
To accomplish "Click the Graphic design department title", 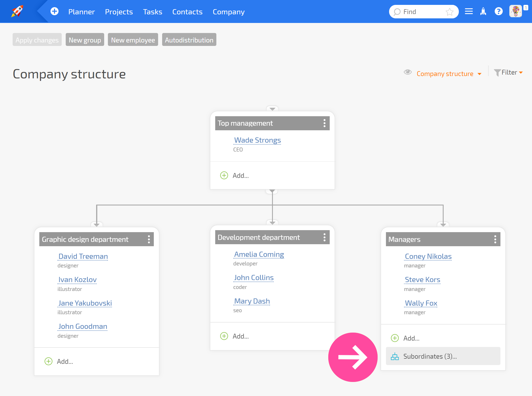I will click(x=85, y=239).
